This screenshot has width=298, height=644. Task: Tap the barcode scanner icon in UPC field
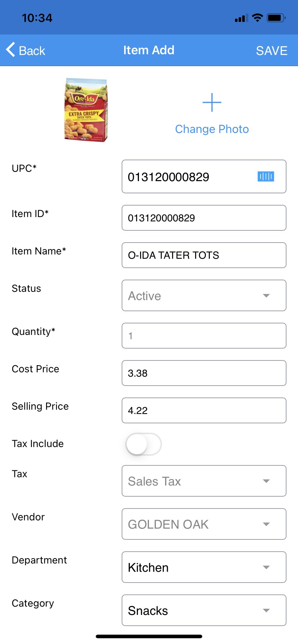[x=266, y=176]
